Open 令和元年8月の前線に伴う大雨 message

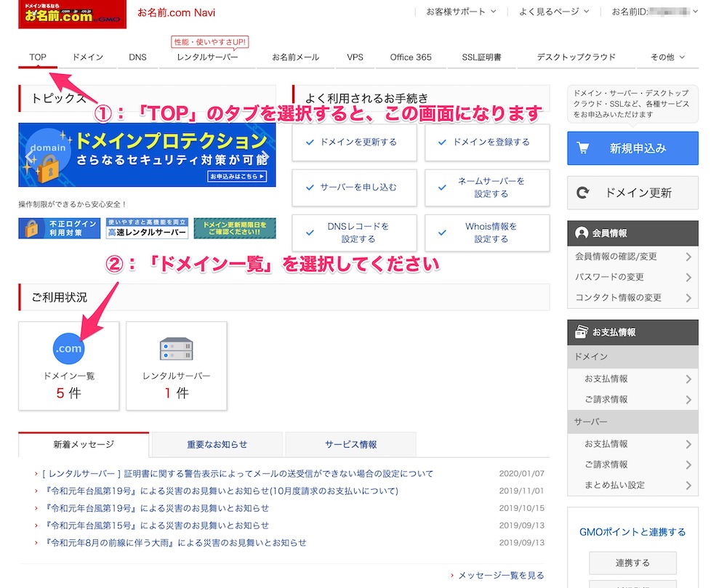point(174,543)
